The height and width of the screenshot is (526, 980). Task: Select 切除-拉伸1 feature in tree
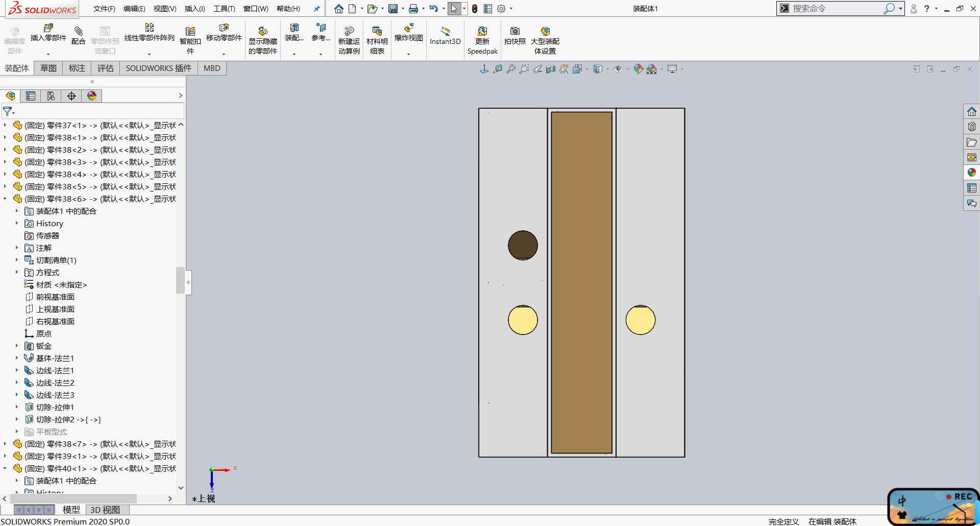tap(55, 407)
